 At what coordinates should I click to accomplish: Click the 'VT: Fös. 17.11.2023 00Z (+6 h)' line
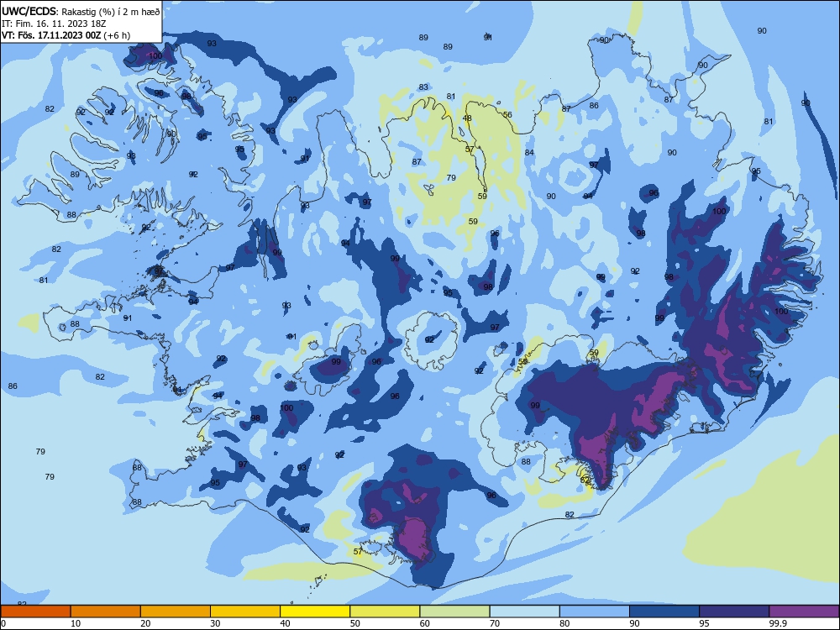(x=66, y=35)
